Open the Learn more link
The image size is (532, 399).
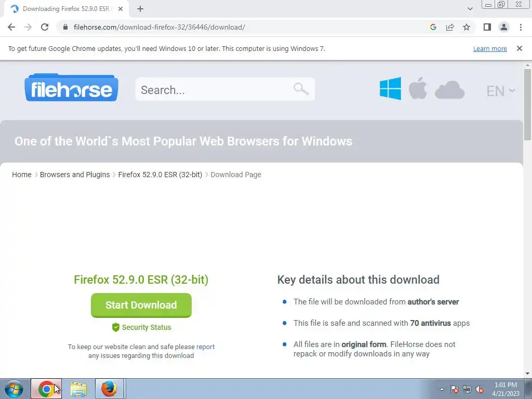coord(490,48)
